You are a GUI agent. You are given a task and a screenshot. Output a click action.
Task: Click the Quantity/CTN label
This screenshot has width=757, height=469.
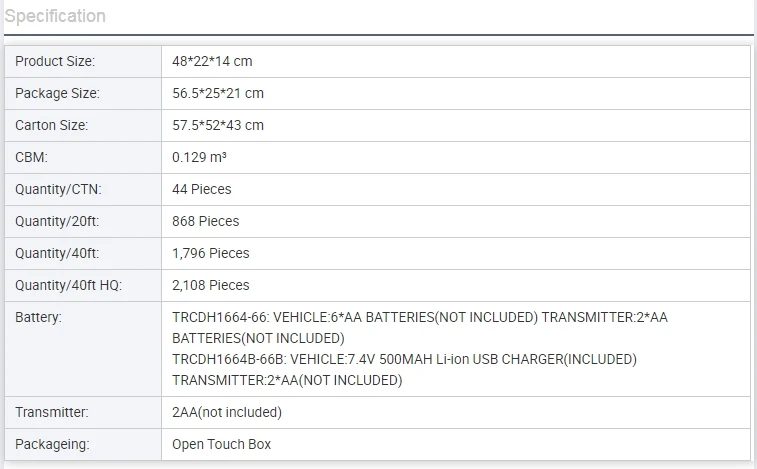(x=58, y=189)
